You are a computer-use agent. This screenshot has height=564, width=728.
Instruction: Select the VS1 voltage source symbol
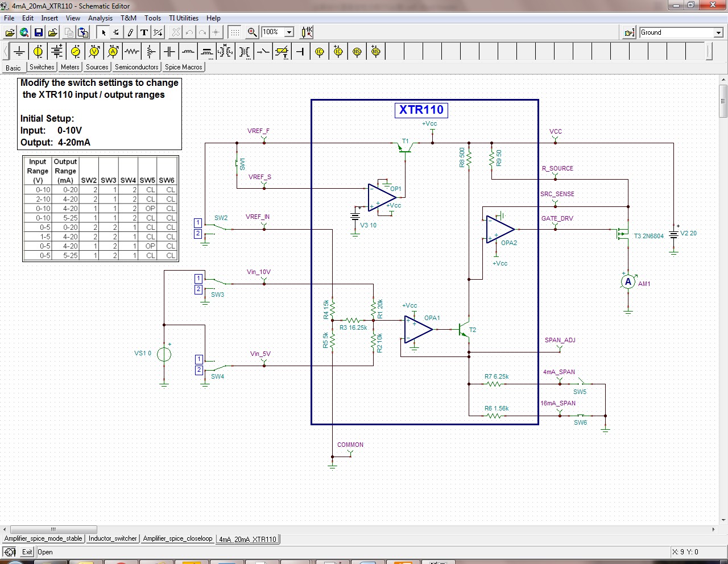(164, 354)
